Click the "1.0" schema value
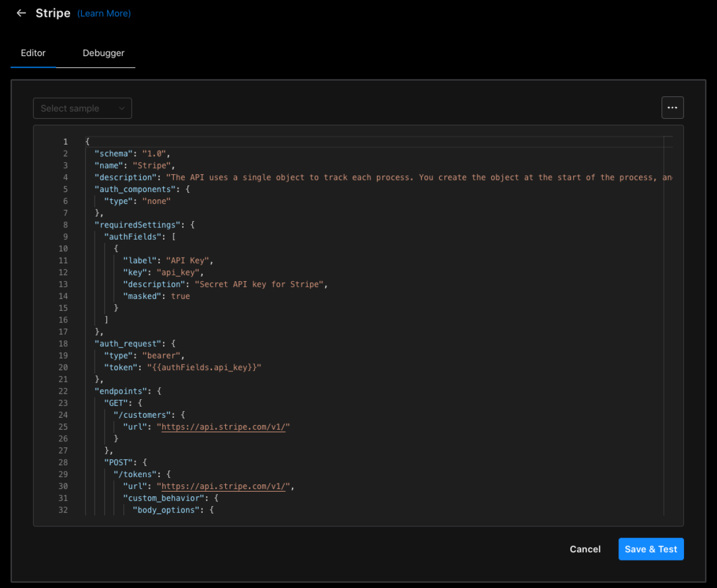 point(154,153)
